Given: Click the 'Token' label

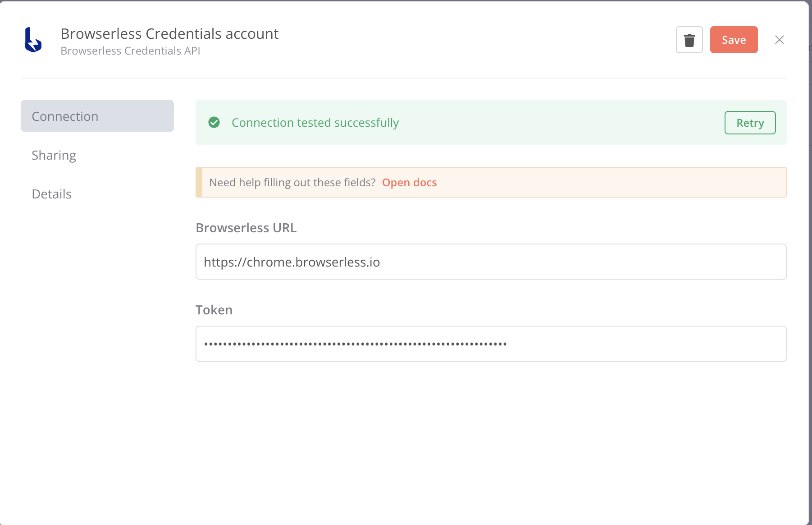Looking at the screenshot, I should click(214, 310).
